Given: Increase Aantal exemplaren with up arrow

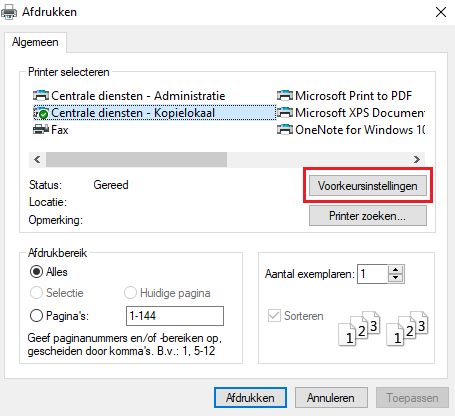Looking at the screenshot, I should pos(395,270).
